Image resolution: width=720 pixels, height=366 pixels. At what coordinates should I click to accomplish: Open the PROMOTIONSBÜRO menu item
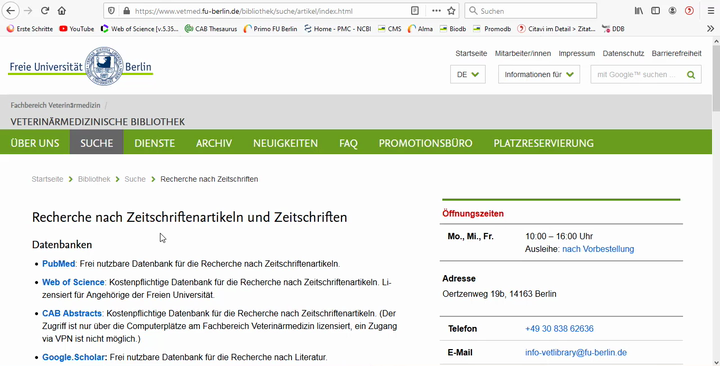(425, 143)
